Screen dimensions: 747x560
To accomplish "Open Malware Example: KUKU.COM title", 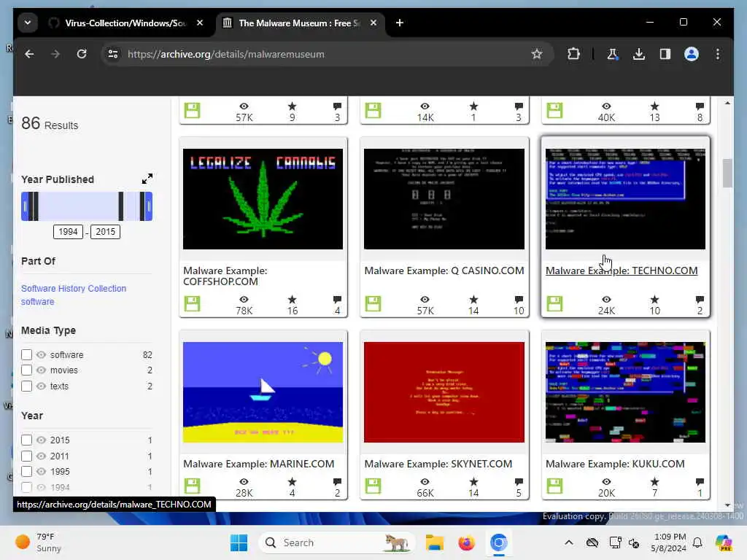I will point(615,464).
